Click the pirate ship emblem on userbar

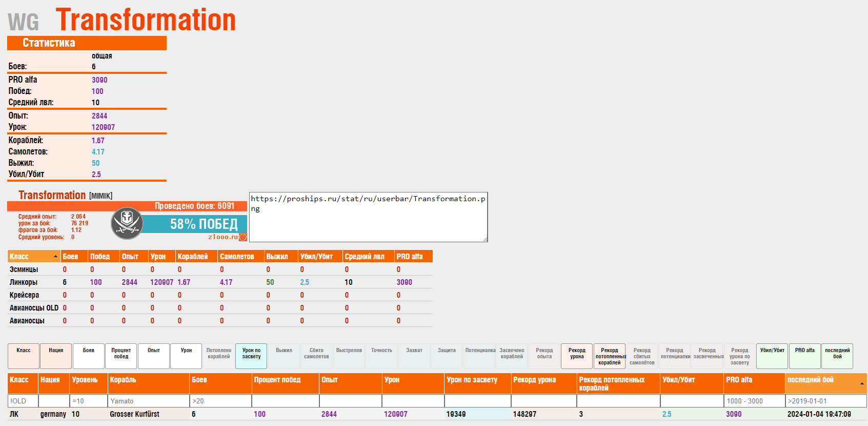coord(127,223)
